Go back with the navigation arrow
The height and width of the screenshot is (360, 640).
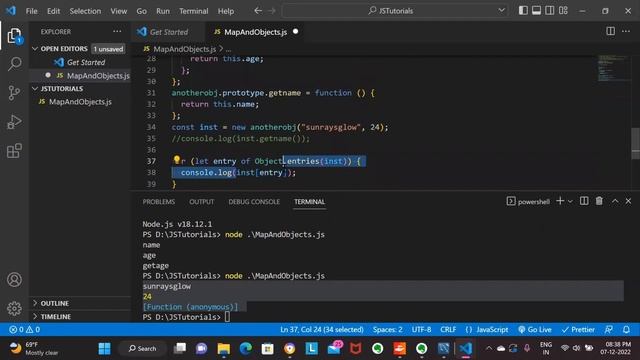(258, 11)
